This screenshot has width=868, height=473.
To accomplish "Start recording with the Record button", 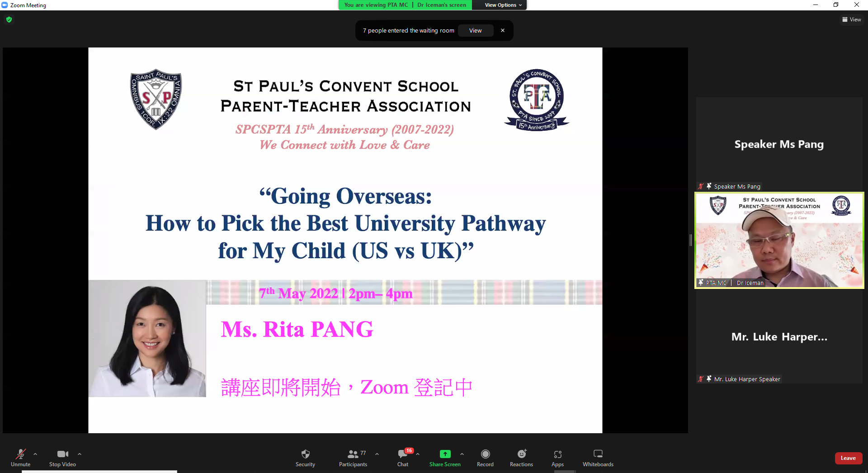I will point(485,457).
